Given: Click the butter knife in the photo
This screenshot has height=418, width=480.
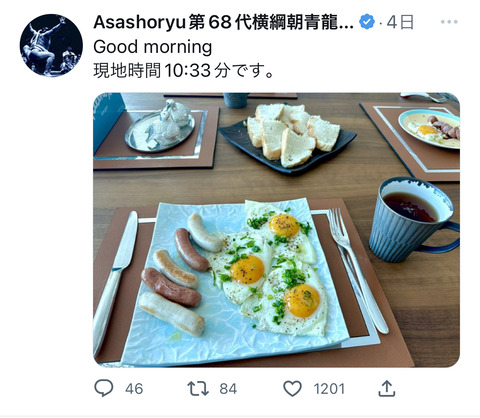Looking at the screenshot, I should [x=115, y=283].
